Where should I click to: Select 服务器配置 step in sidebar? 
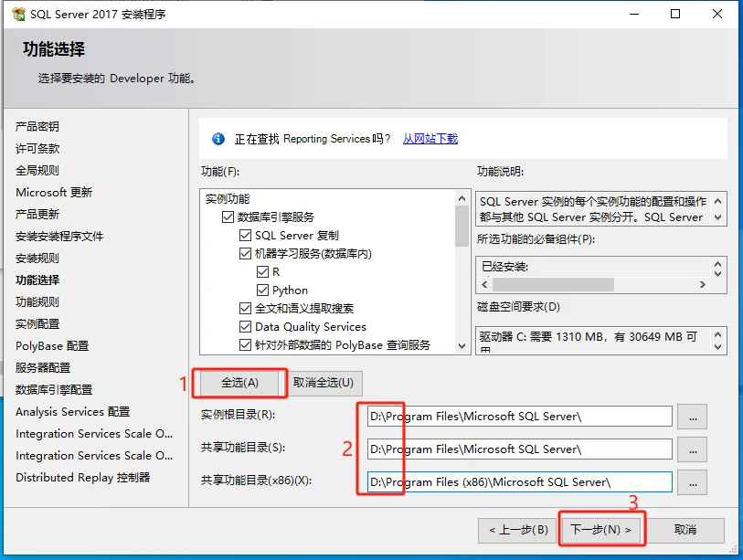tap(43, 367)
